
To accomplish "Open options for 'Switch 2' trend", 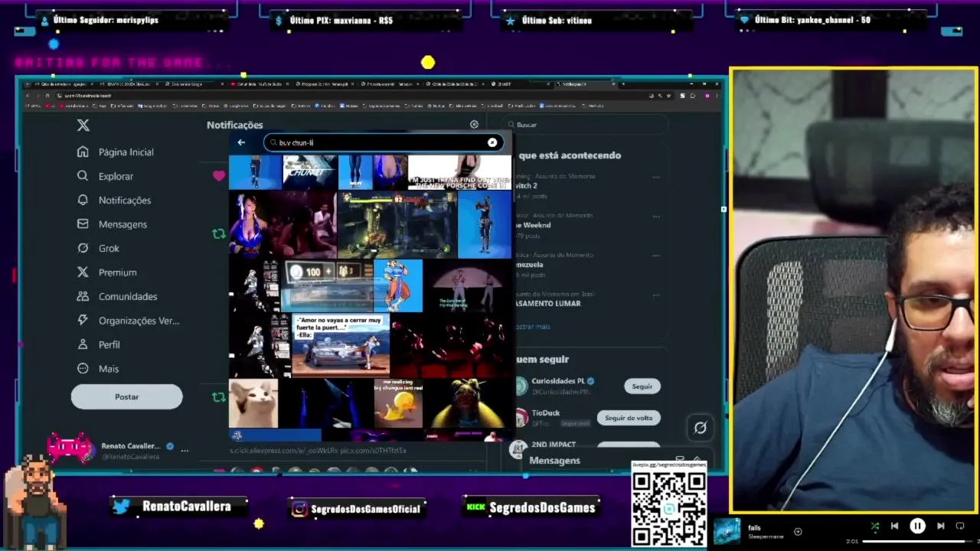I will [656, 177].
